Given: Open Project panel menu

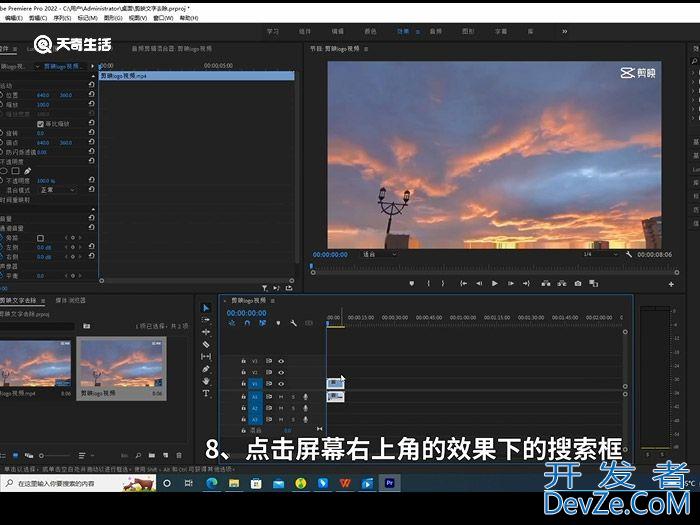Looking at the screenshot, I should (x=43, y=300).
